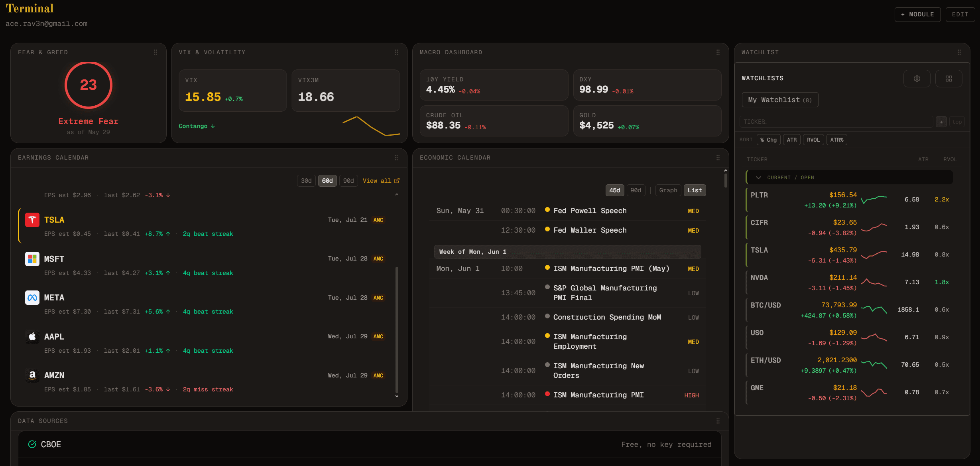
Task: Select the ETH/USD watchlist row
Action: (849, 365)
